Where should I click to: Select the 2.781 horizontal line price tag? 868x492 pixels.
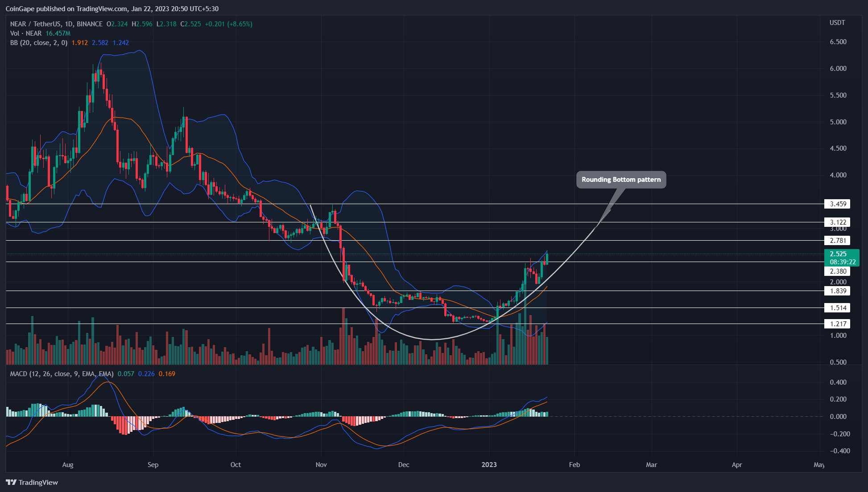point(838,241)
